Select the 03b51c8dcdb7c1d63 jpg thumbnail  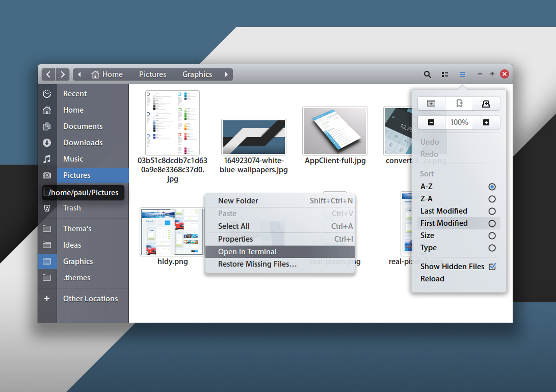point(172,123)
